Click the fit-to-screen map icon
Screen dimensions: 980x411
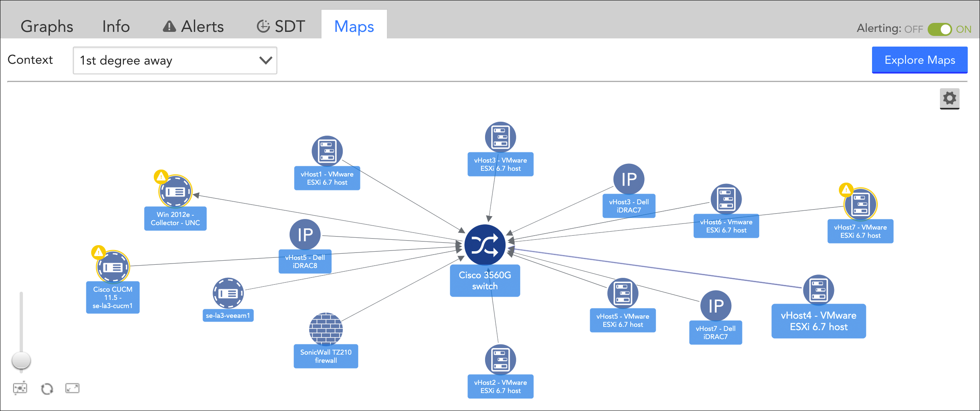pos(20,388)
